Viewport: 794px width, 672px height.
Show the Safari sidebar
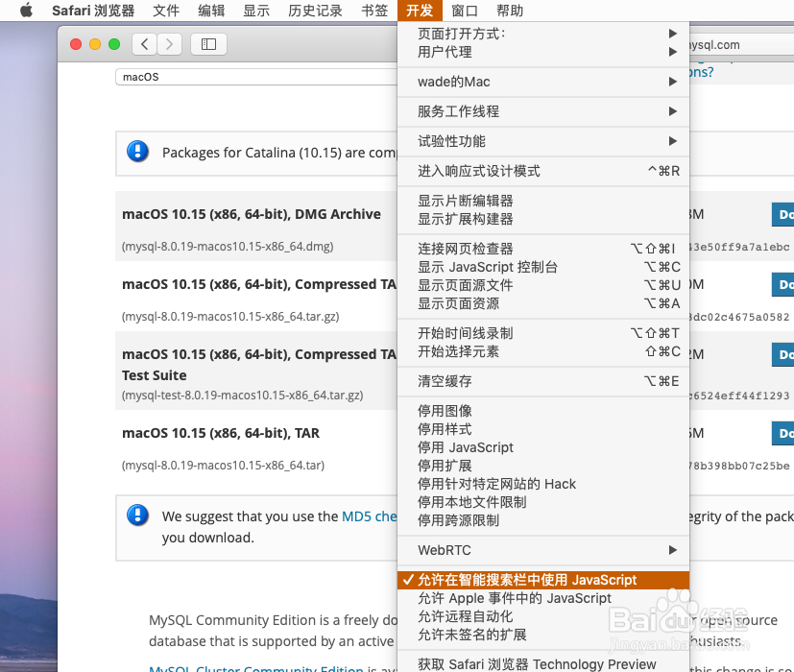208,44
